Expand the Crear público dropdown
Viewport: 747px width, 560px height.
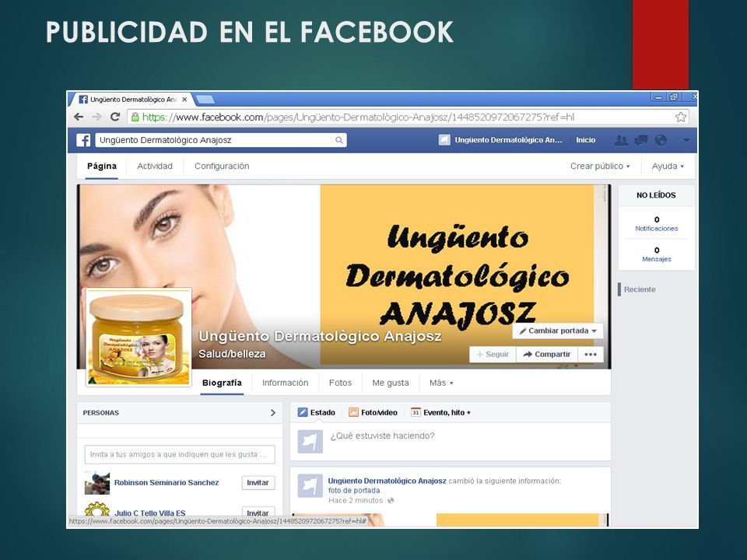tap(600, 166)
